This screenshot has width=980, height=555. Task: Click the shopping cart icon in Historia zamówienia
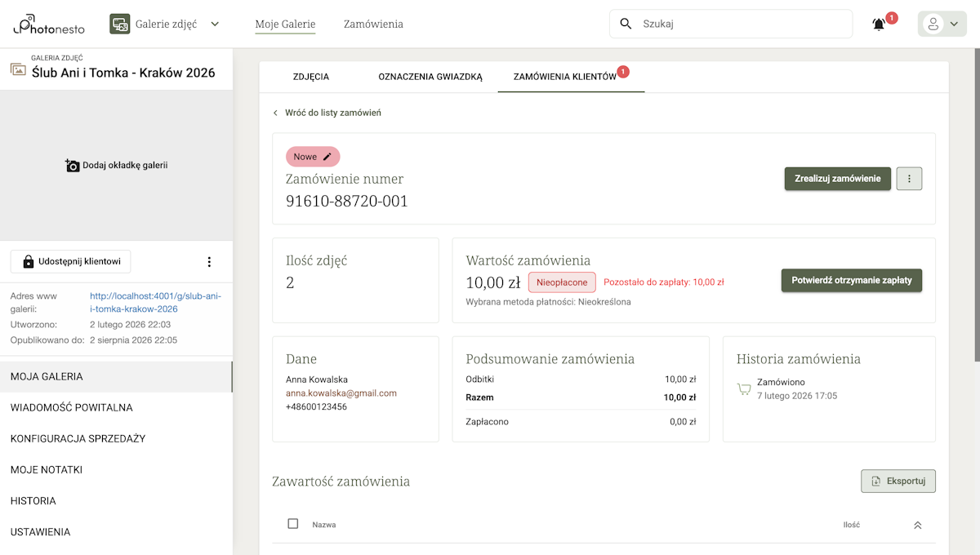(x=743, y=389)
